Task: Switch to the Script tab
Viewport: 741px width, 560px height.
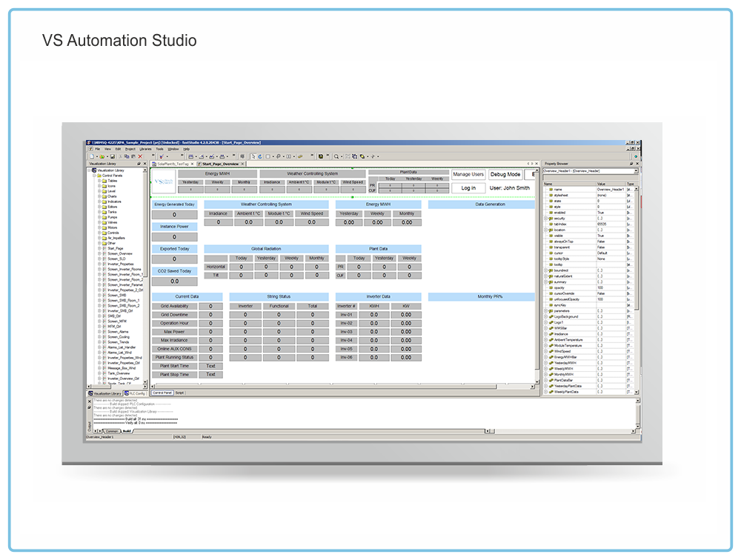Action: point(179,393)
